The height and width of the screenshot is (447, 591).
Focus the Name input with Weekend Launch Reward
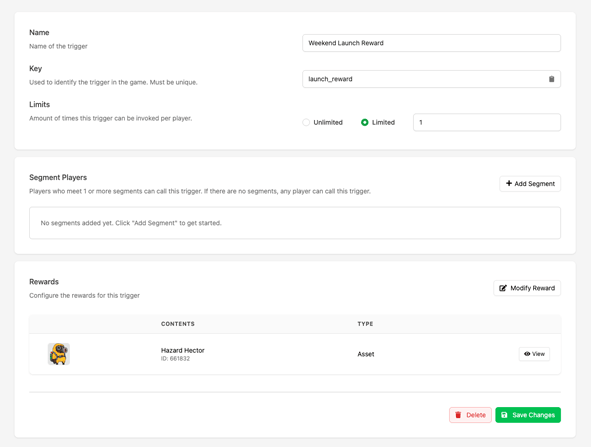(x=431, y=43)
